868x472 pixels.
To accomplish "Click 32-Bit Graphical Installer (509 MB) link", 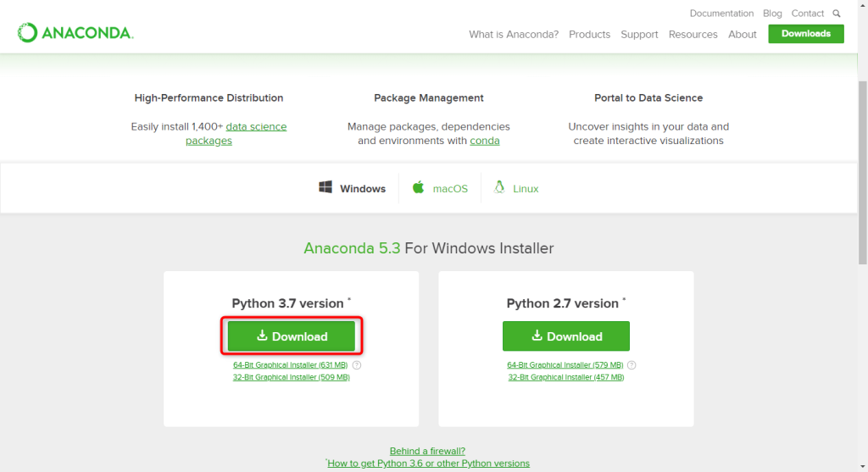I will (292, 377).
